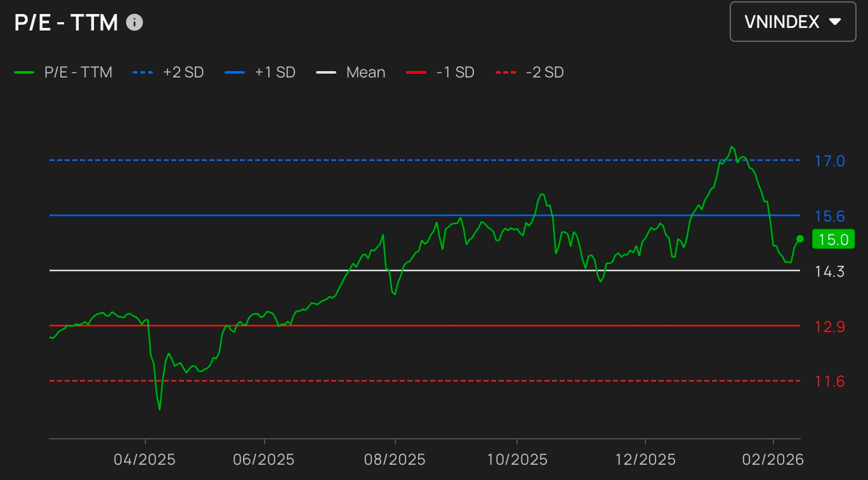Click the green 15.0 current value badge

(x=833, y=239)
